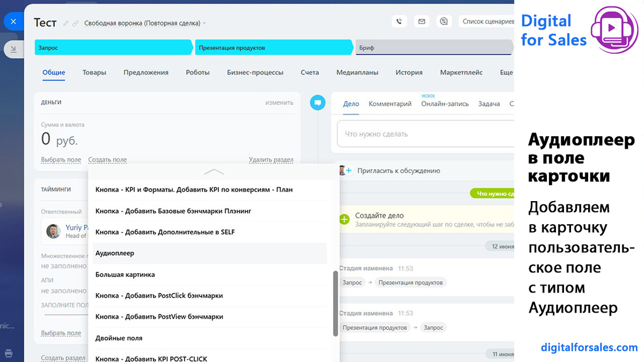The width and height of the screenshot is (644, 362).
Task: Collapse the field list using top chevron
Action: 214,172
